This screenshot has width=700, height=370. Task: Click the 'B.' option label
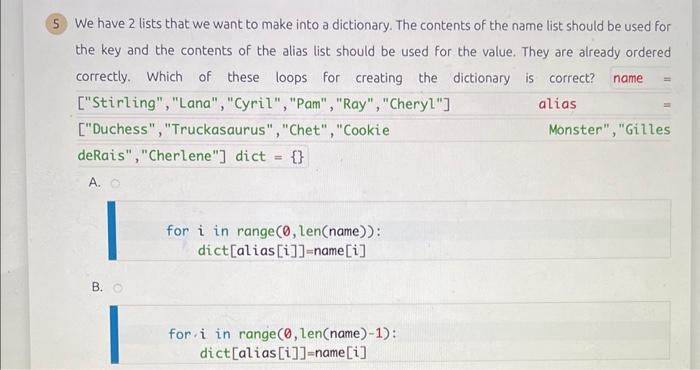pos(97,287)
